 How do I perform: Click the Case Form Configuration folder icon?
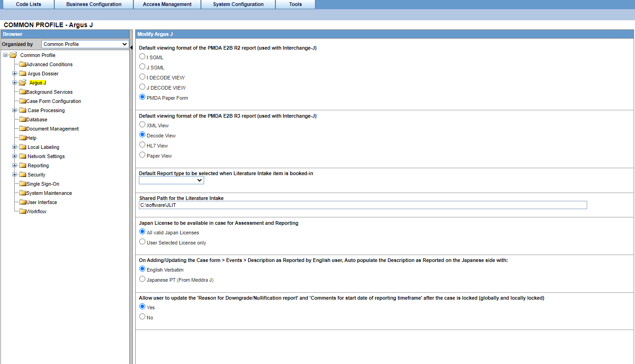(x=23, y=101)
